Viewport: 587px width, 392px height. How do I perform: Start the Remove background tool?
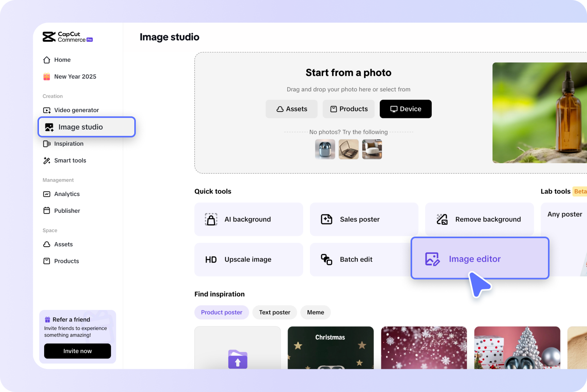(x=479, y=219)
